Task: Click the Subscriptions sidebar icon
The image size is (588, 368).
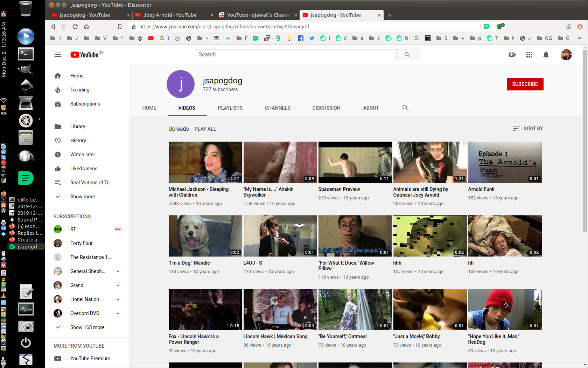Action: (58, 104)
